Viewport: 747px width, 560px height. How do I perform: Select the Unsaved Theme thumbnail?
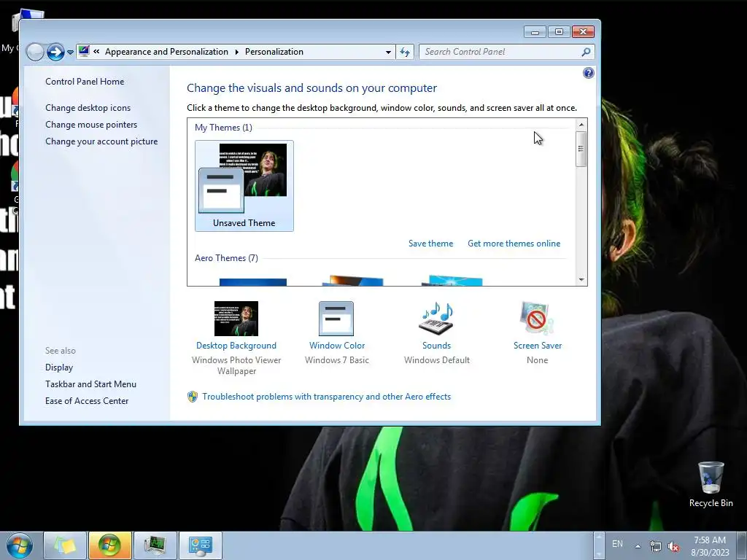(x=244, y=186)
